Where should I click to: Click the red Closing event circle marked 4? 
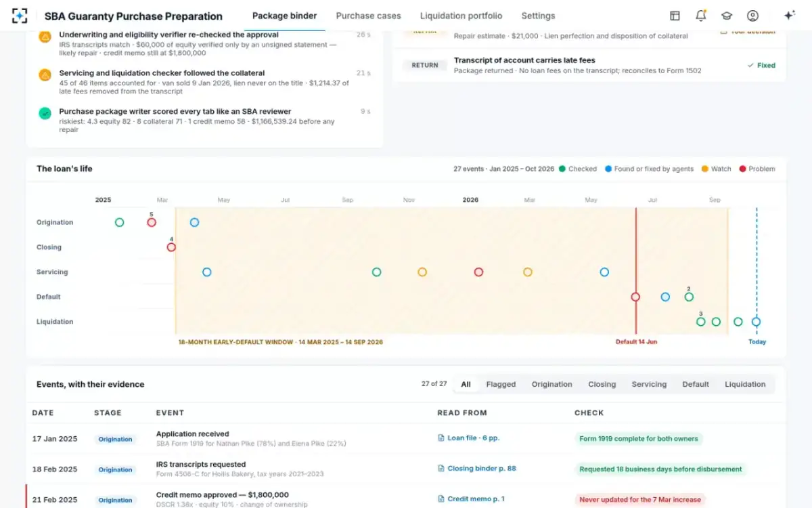171,247
